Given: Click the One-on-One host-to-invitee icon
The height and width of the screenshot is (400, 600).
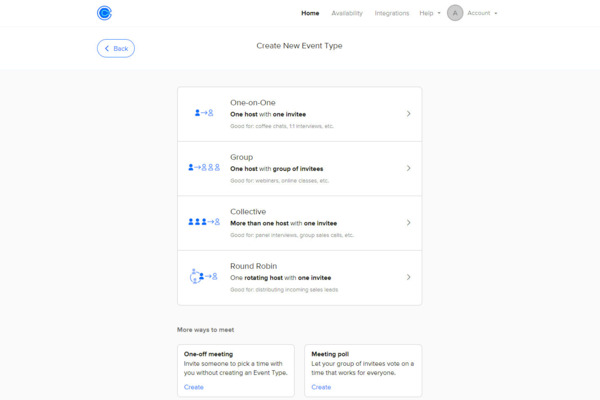Looking at the screenshot, I should [x=204, y=114].
